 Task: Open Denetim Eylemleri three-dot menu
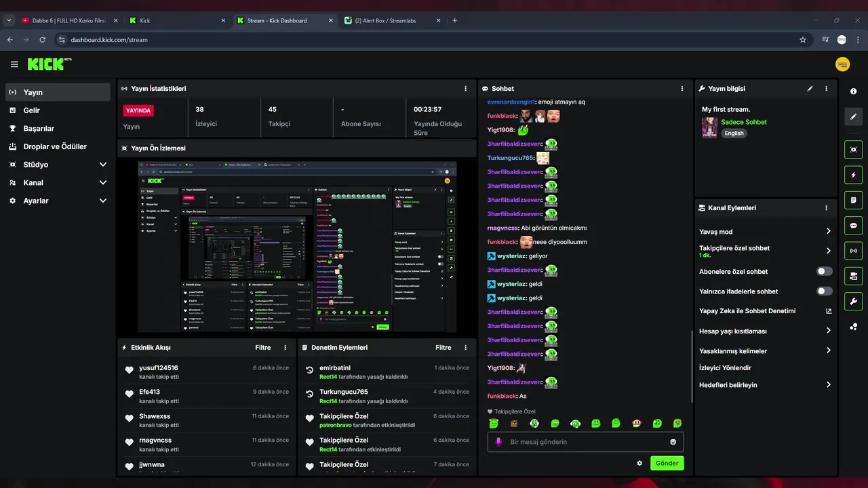[465, 348]
